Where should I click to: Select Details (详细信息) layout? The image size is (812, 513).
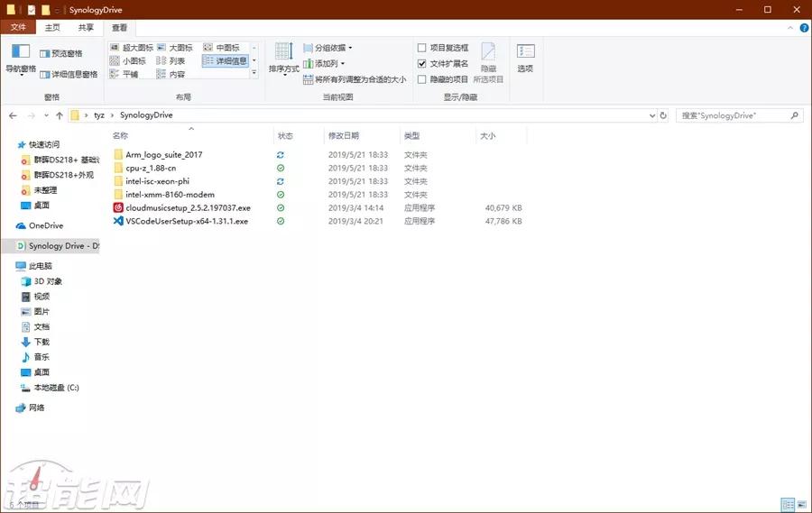click(226, 61)
